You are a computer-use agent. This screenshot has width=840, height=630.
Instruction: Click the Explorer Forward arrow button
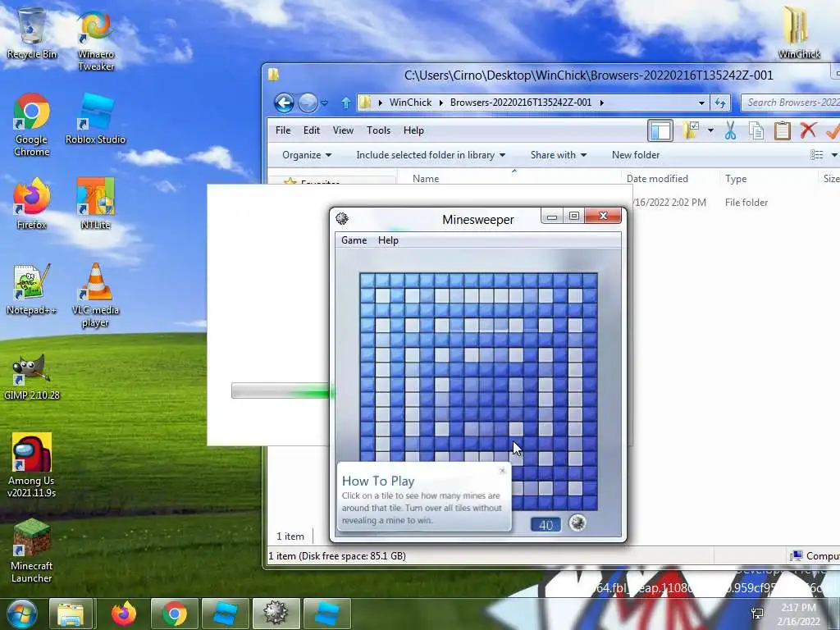click(x=308, y=103)
